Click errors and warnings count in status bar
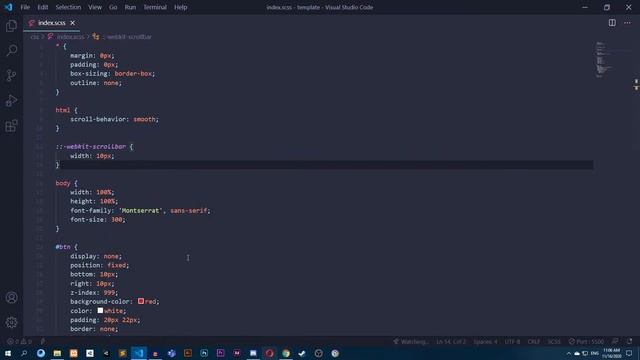Viewport: 640px width, 360px height. pos(20,341)
